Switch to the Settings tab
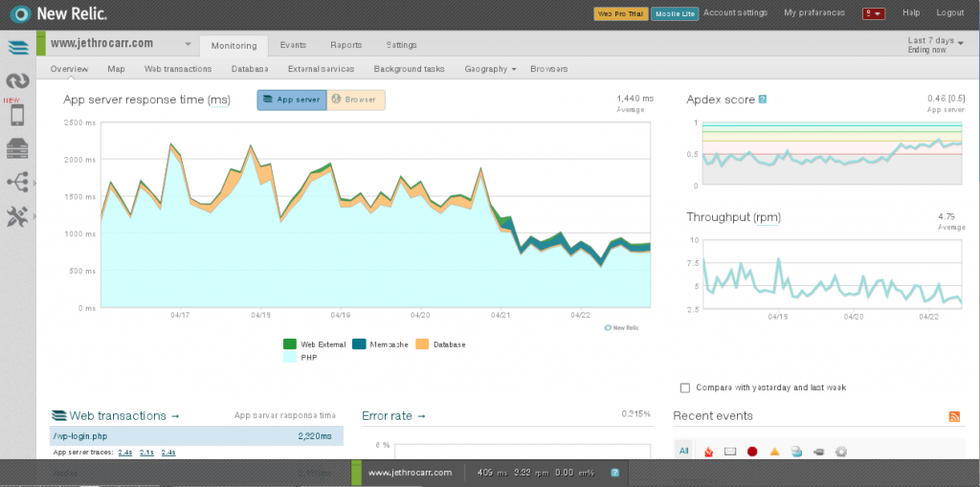This screenshot has width=980, height=487. 401,45
